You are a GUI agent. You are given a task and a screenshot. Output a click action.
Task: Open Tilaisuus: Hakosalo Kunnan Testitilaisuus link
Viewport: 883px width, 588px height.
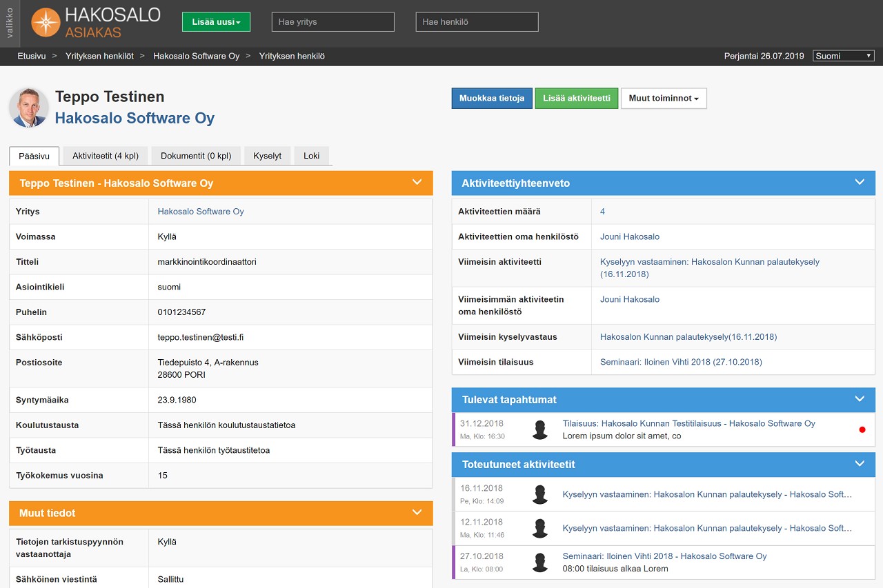click(x=689, y=423)
